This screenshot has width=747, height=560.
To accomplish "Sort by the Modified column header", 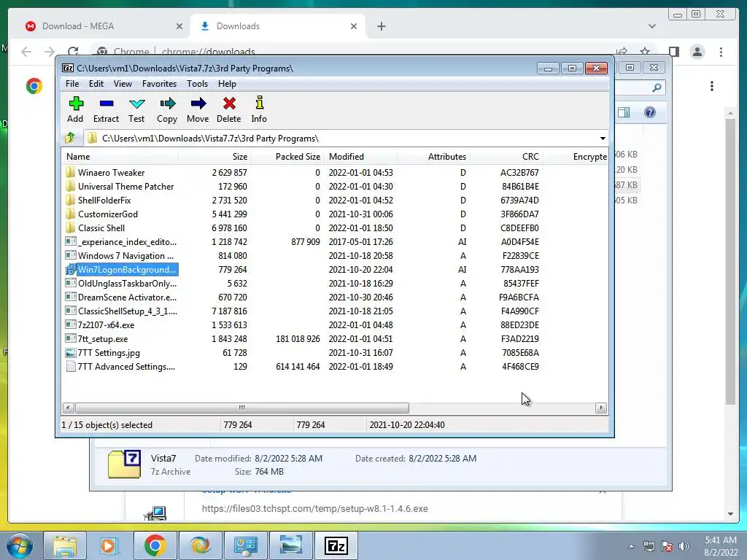I will pyautogui.click(x=360, y=157).
